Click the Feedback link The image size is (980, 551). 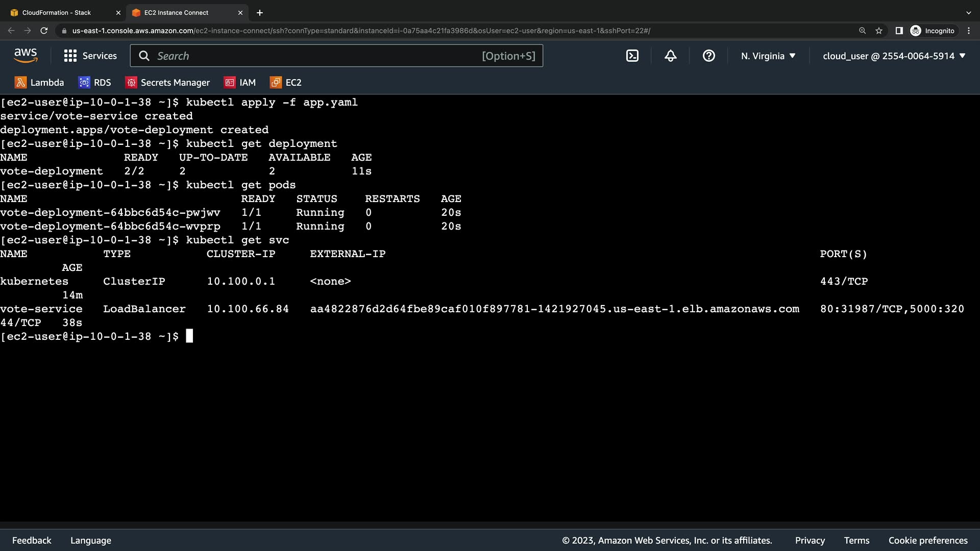pyautogui.click(x=32, y=540)
